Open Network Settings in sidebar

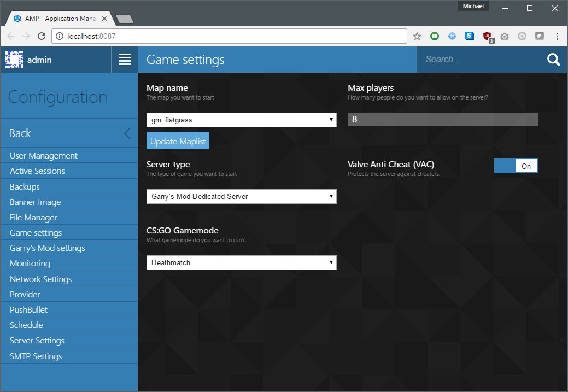(69, 279)
